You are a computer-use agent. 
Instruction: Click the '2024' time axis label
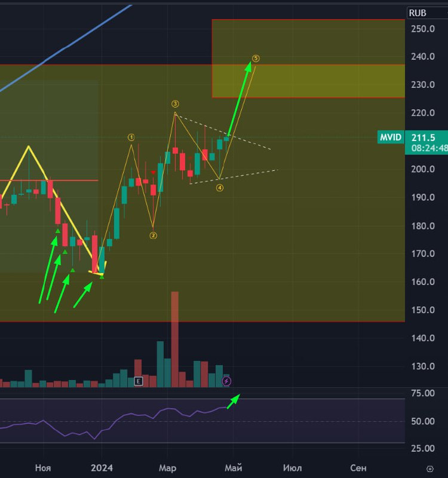pos(102,468)
